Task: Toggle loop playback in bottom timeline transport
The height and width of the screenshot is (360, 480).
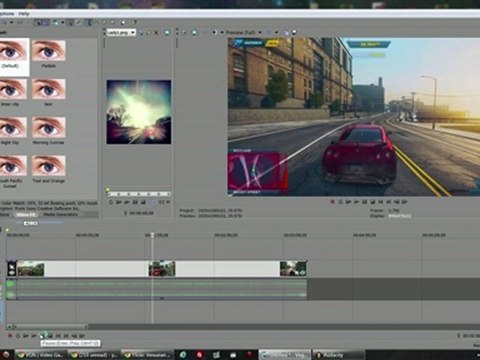Action: (x=18, y=336)
